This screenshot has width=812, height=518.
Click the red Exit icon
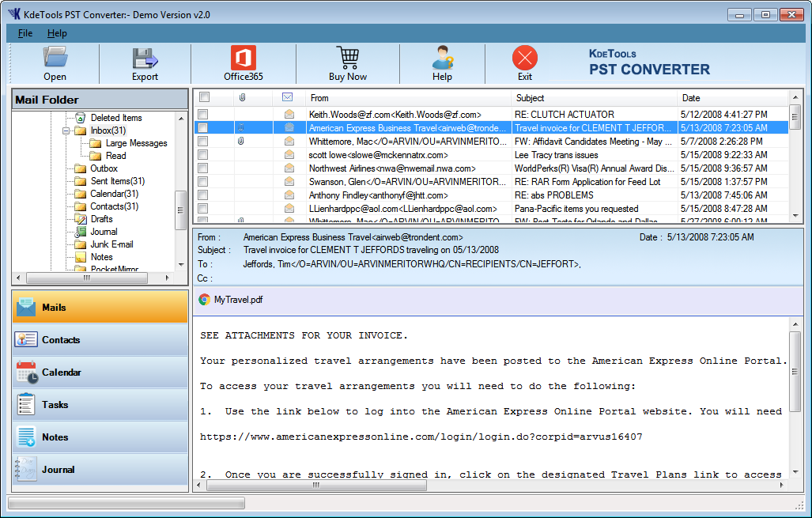(x=524, y=58)
